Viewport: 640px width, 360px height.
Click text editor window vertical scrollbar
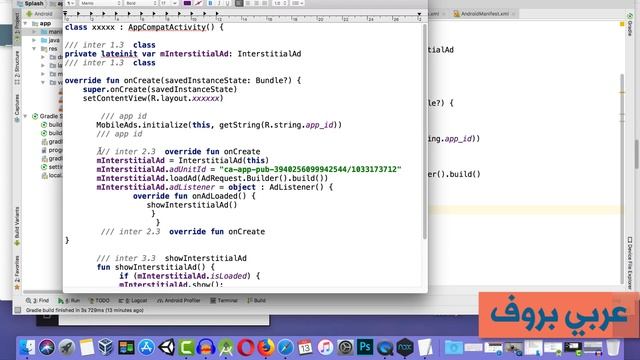425,131
